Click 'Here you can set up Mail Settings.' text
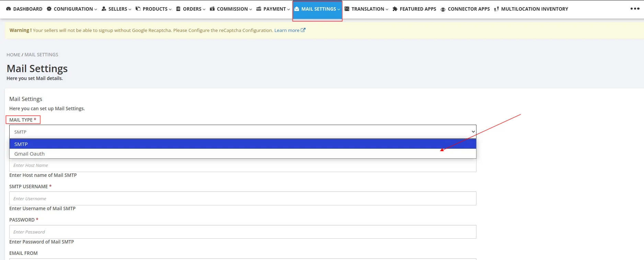644x260 pixels. (47, 109)
